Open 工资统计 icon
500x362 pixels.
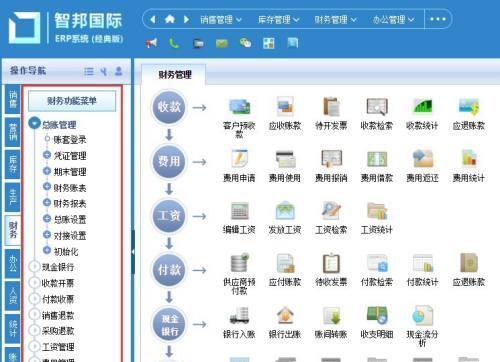click(377, 211)
